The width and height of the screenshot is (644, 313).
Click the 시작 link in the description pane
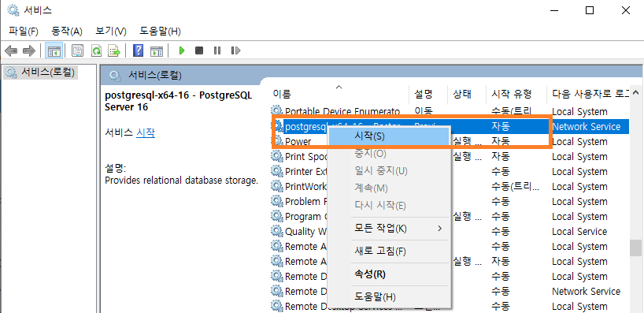pos(146,132)
